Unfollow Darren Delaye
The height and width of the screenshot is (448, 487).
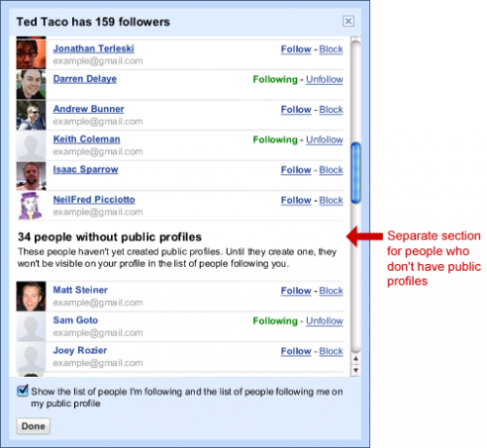pos(324,80)
